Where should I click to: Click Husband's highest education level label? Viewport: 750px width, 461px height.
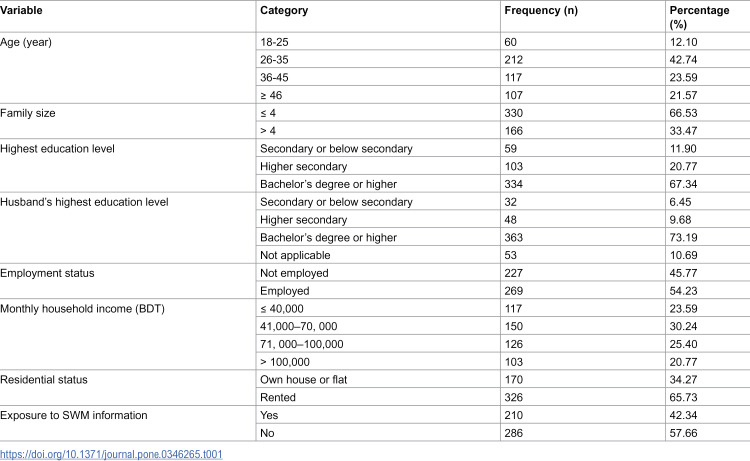(84, 202)
